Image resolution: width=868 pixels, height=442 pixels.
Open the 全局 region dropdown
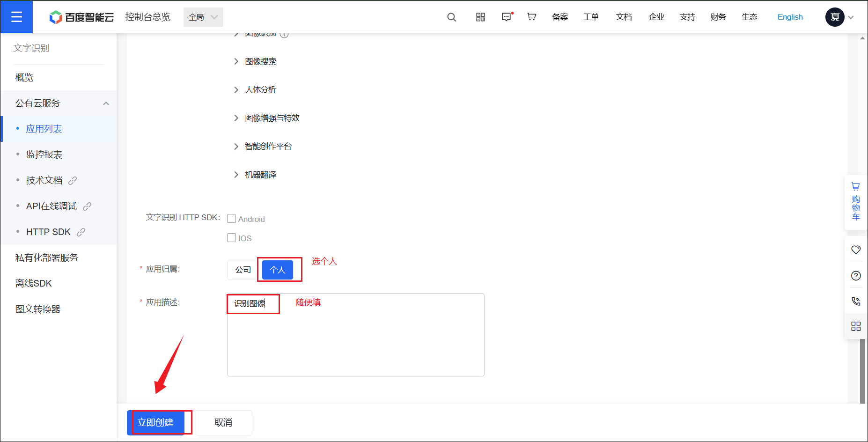[203, 17]
